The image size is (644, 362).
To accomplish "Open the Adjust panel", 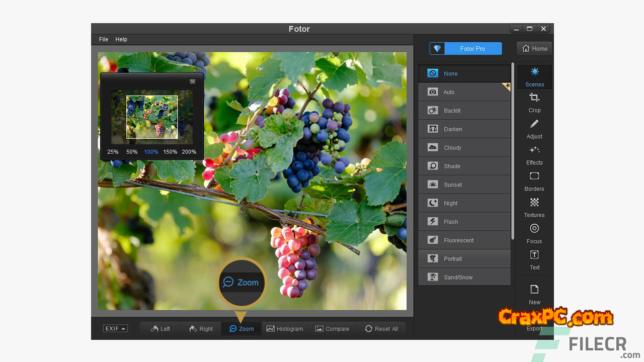I will 534,129.
